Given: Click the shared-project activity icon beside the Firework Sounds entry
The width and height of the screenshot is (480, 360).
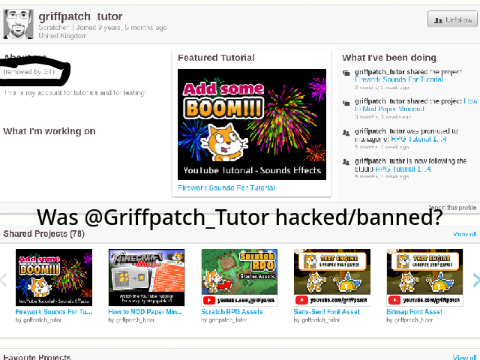Looking at the screenshot, I should tap(346, 73).
